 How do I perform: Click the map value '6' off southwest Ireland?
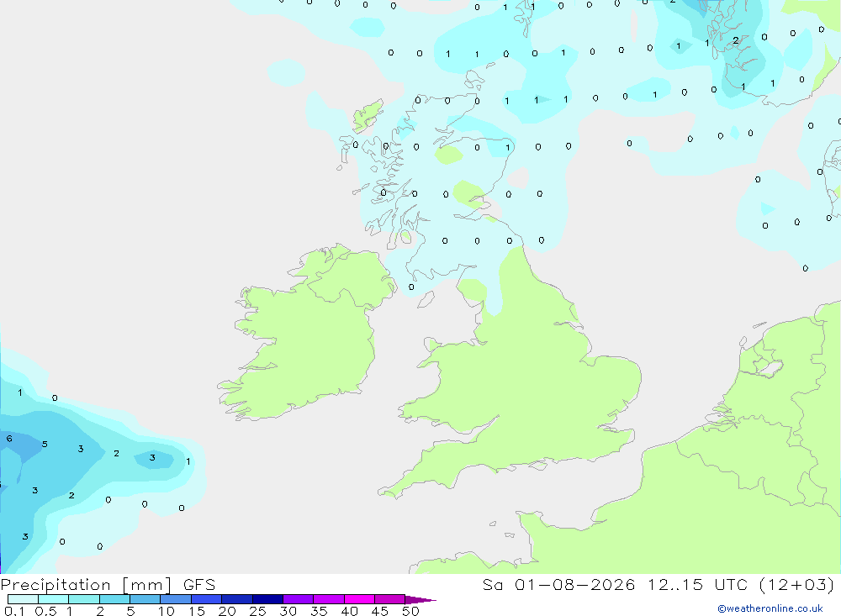pyautogui.click(x=9, y=439)
